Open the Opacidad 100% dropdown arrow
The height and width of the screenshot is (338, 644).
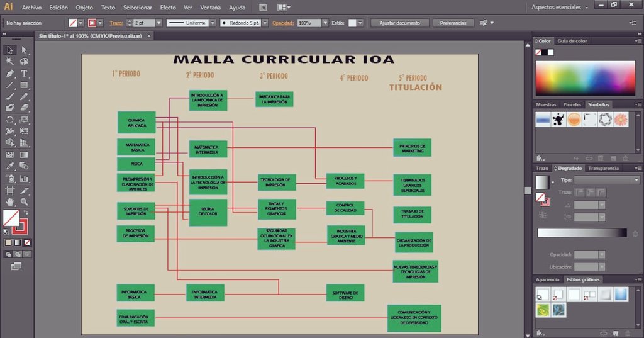pos(325,23)
